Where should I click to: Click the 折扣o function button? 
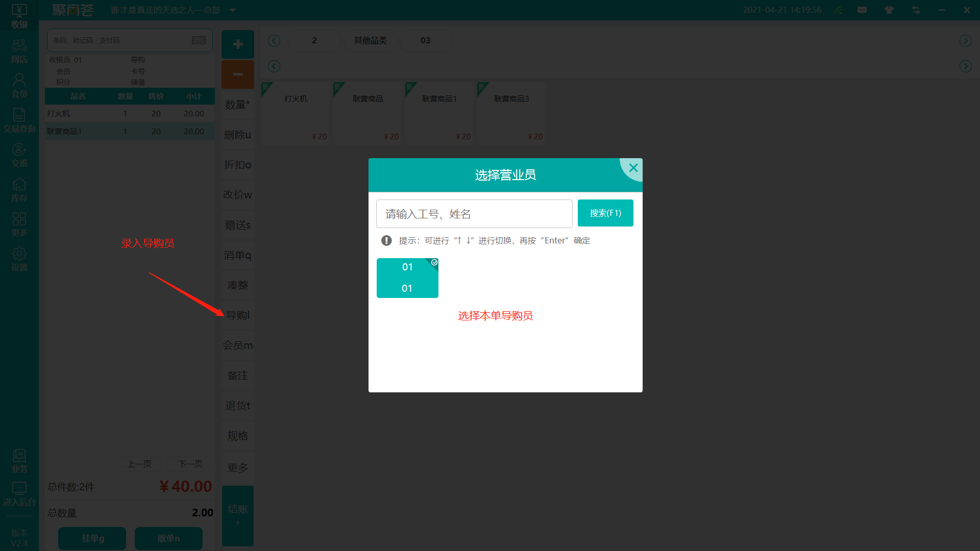coord(238,165)
